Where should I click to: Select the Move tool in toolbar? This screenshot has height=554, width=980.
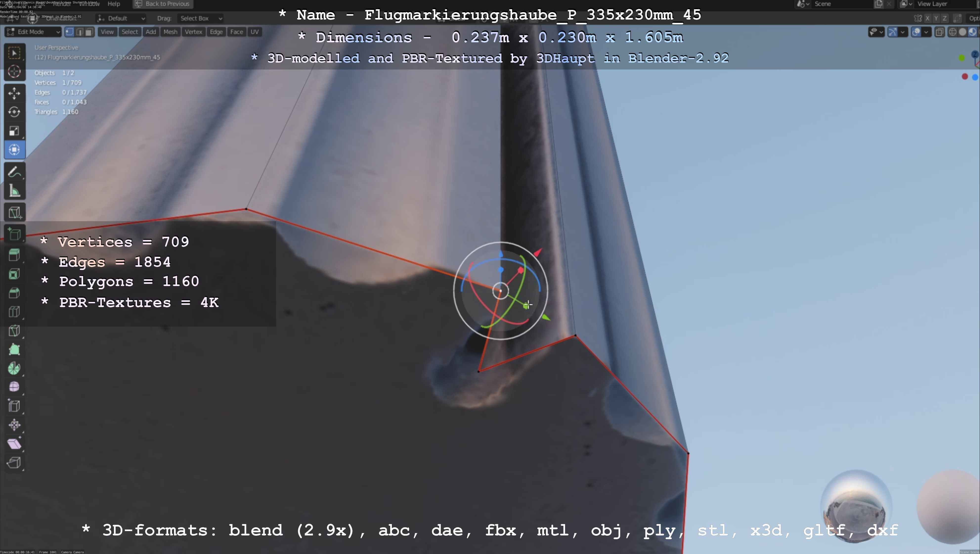[14, 93]
